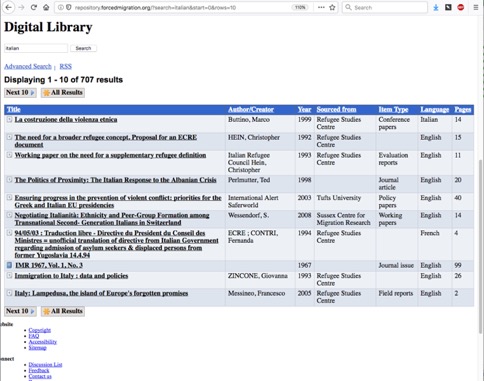Viewport: 484px width, 381px height.
Task: Open Negotiating Italianità working paper
Action: coord(112,219)
